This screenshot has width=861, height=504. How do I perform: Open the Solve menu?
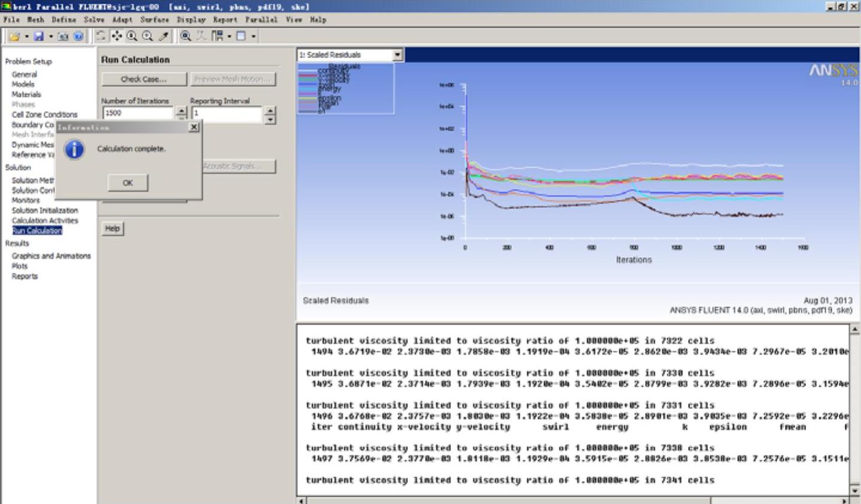tap(94, 20)
